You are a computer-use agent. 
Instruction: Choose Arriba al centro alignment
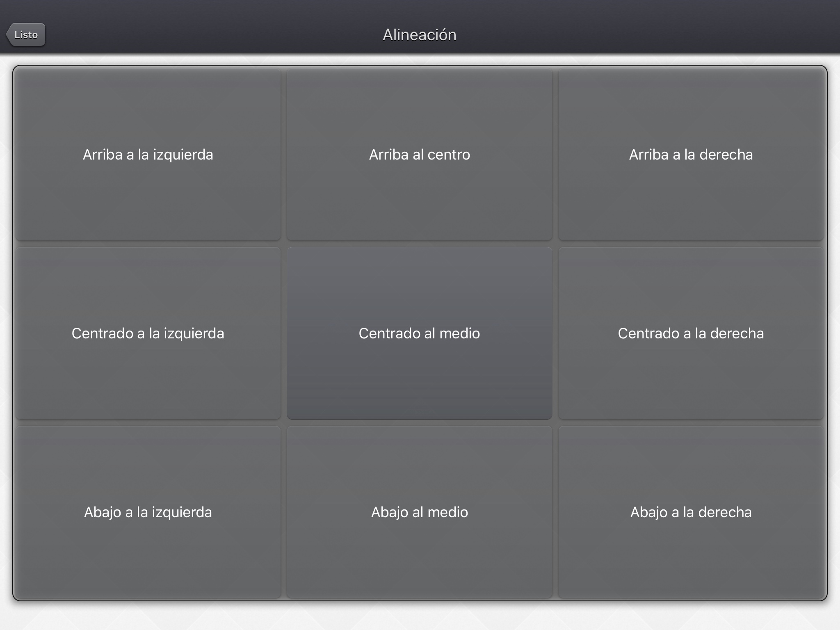420,155
